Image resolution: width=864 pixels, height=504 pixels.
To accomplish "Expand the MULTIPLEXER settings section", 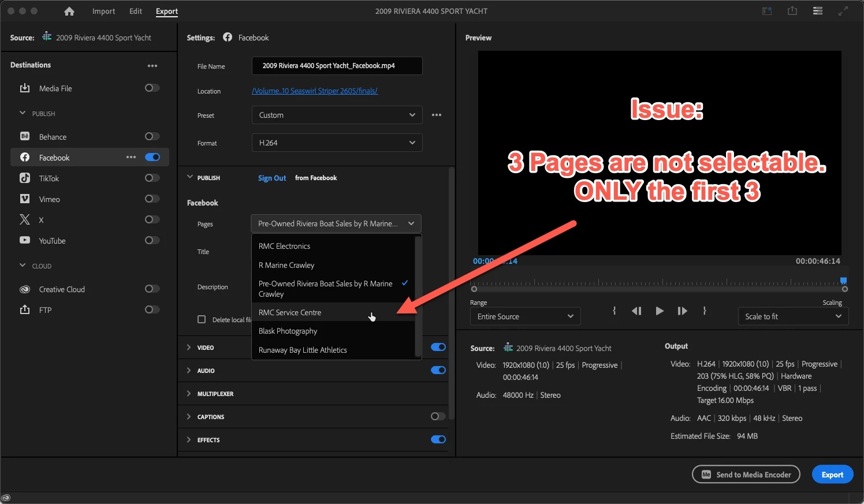I will coord(189,393).
